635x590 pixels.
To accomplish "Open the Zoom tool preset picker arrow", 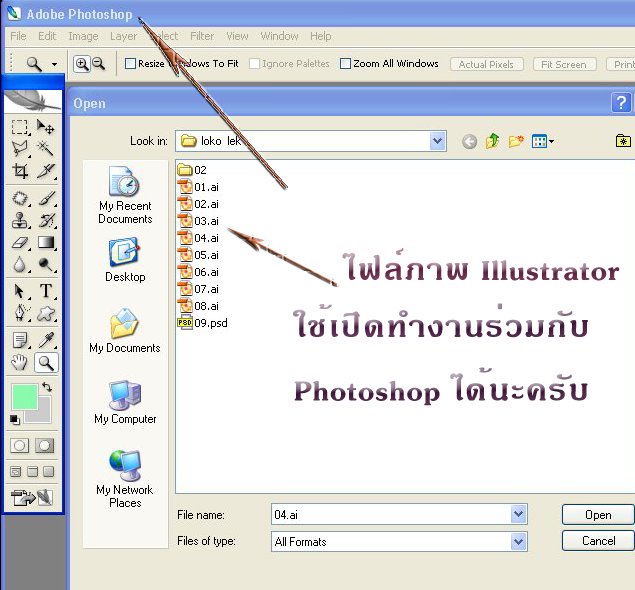I will [x=54, y=64].
